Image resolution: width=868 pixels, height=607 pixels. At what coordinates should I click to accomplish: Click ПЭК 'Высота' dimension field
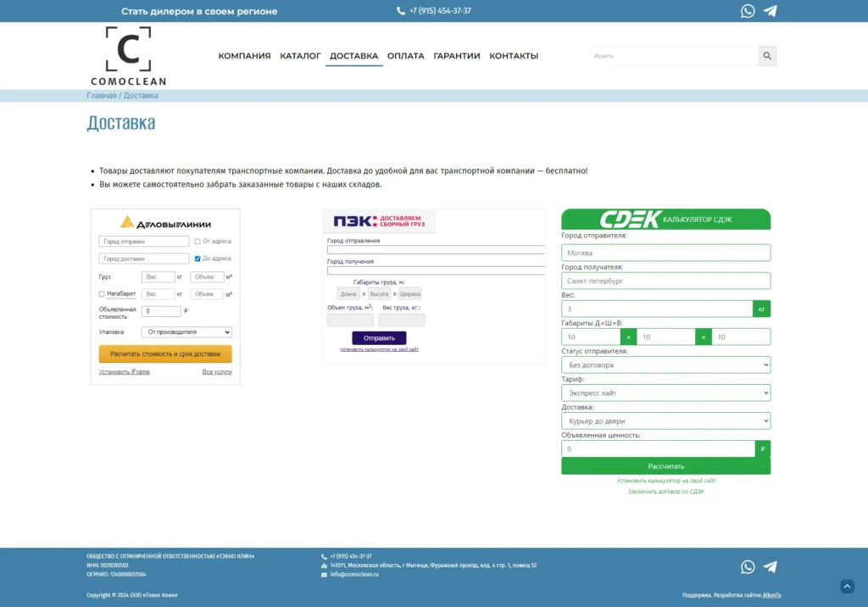point(379,294)
